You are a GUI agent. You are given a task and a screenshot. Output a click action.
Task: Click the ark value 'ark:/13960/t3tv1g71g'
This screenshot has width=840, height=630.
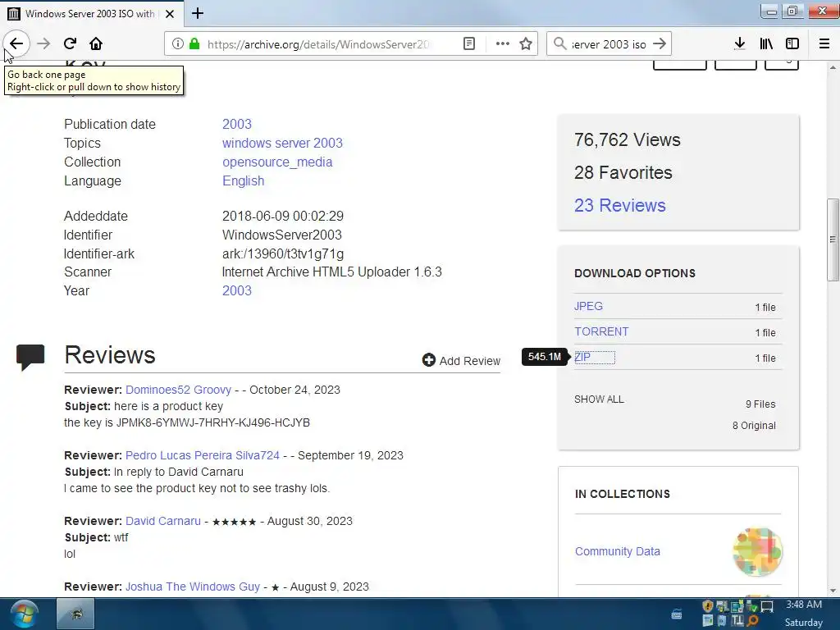pos(283,254)
